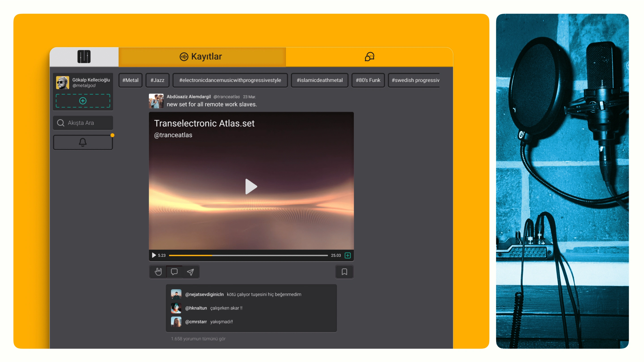644x362 pixels.
Task: Select the #islamicdeathmetal tag
Action: tap(320, 80)
